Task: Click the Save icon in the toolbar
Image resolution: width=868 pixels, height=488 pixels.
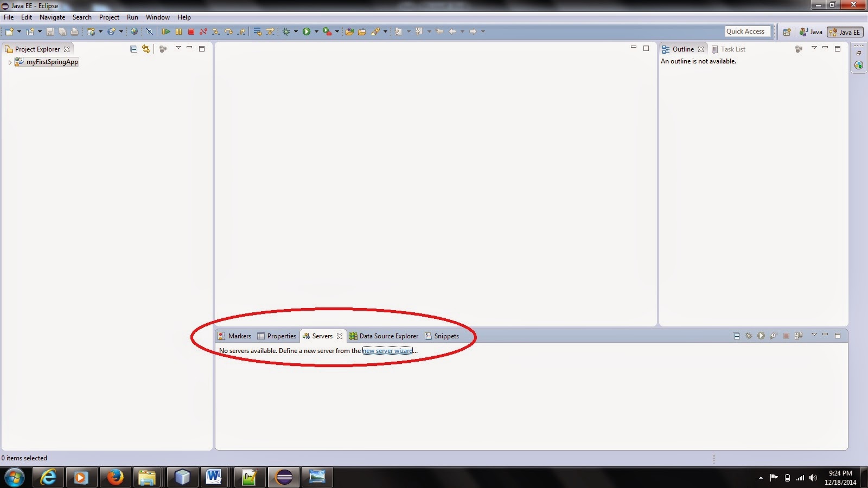Action: point(50,31)
